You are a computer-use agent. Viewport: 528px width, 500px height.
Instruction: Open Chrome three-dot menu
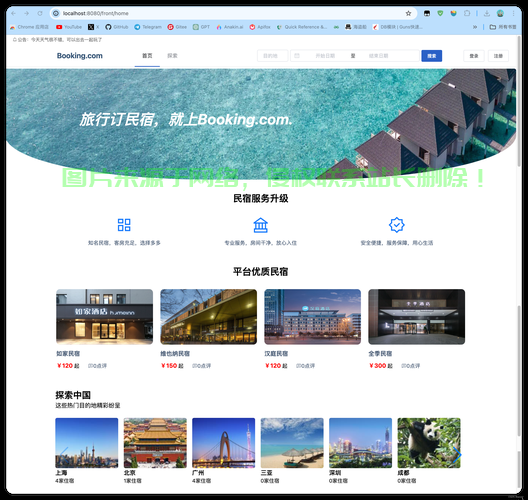[513, 13]
